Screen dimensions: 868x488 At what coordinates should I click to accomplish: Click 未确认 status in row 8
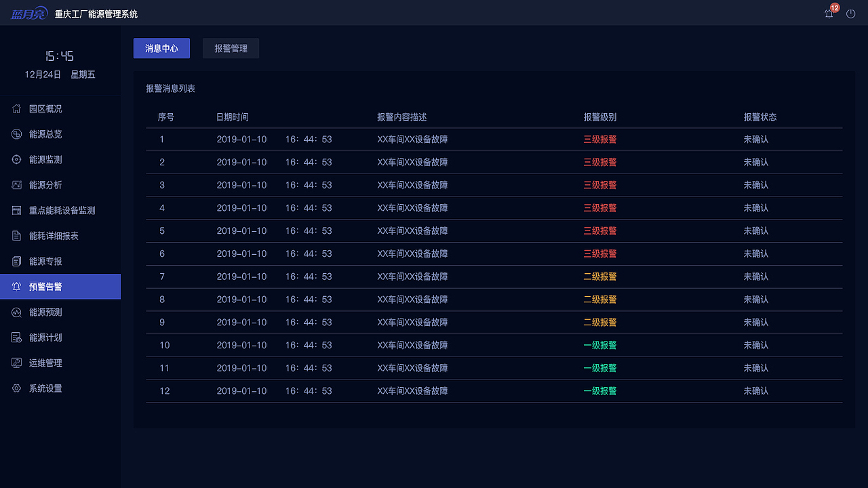tap(756, 300)
